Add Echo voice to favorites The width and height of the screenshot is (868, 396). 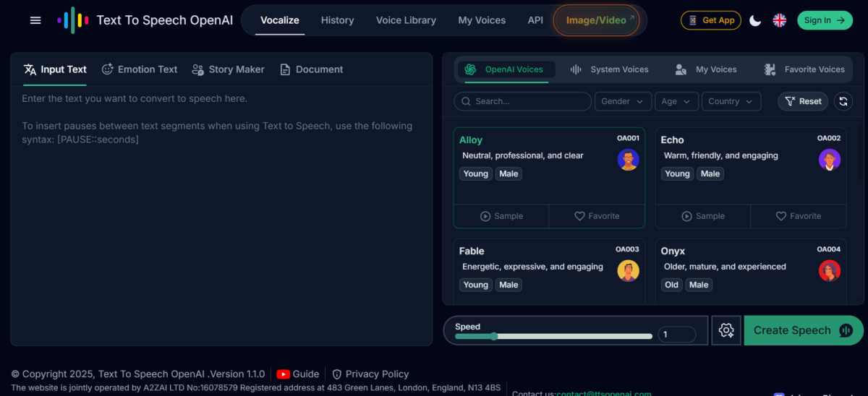799,216
